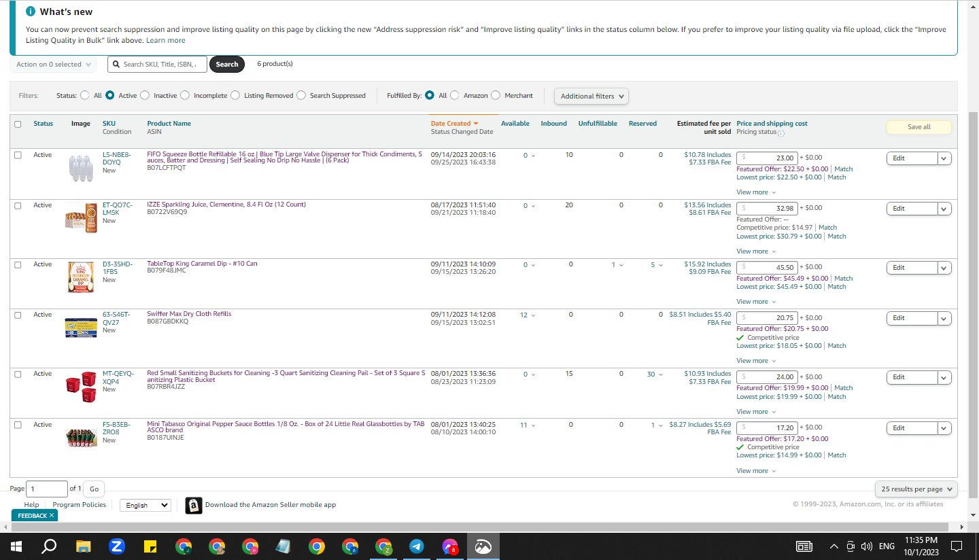This screenshot has width=979, height=560.
Task: Open File Explorer from the taskbar
Action: (83, 546)
